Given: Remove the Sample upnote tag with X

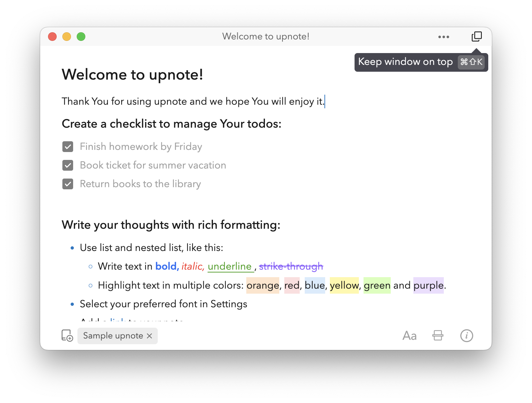Looking at the screenshot, I should [x=149, y=336].
